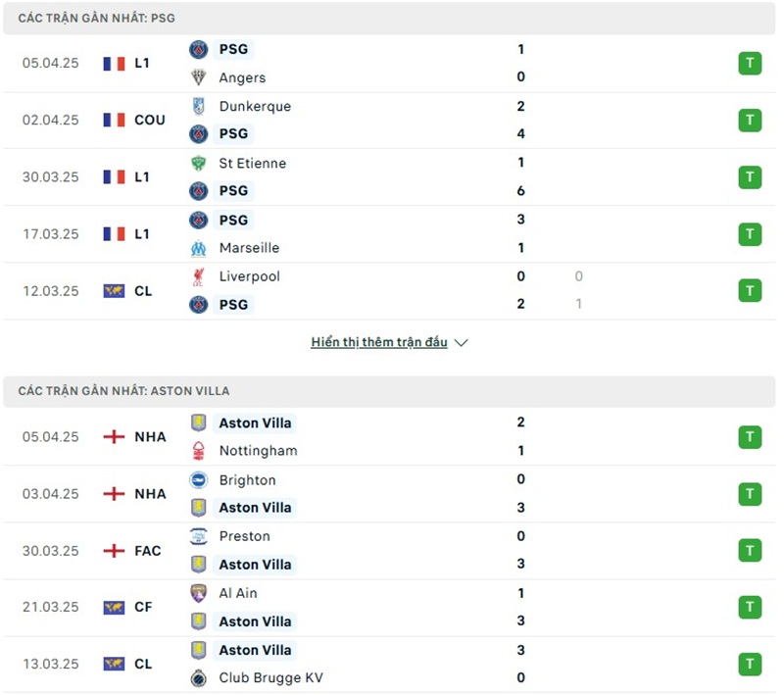Click the green T badge for PSG vs Angers
This screenshot has height=695, width=784.
click(750, 63)
